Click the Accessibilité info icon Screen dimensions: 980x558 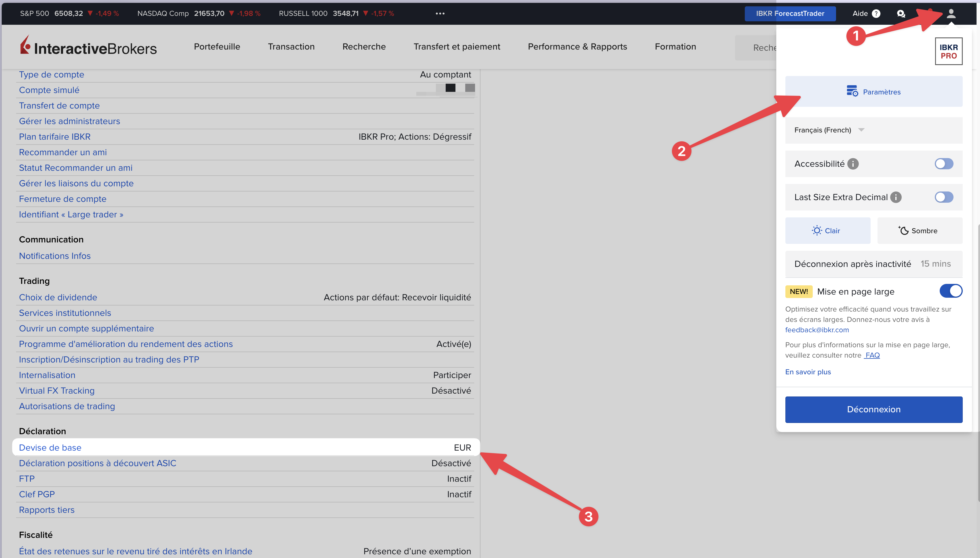pos(853,164)
